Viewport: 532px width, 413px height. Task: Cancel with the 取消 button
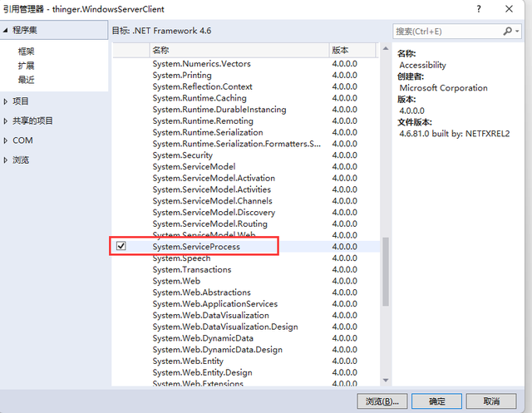pyautogui.click(x=491, y=401)
